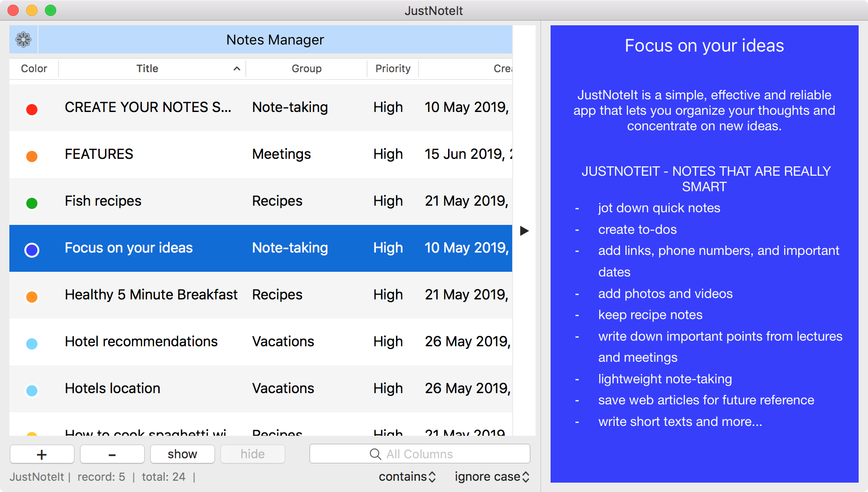Sort by the Color column header
868x492 pixels.
(x=34, y=68)
